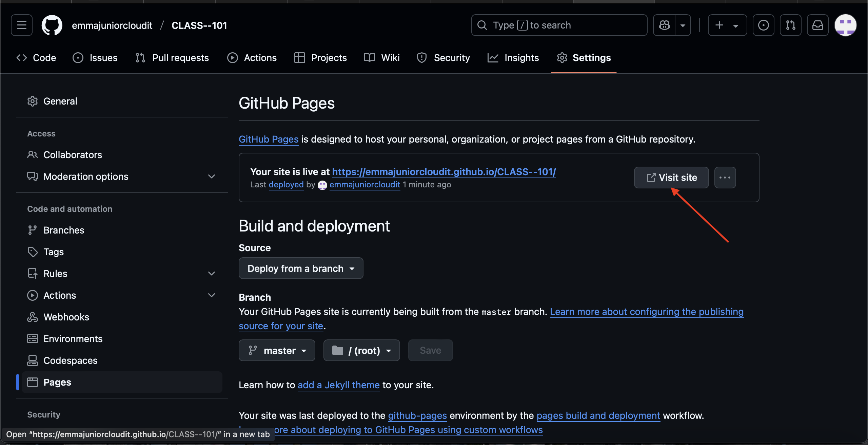Click the deployer avatar icon

(322, 185)
